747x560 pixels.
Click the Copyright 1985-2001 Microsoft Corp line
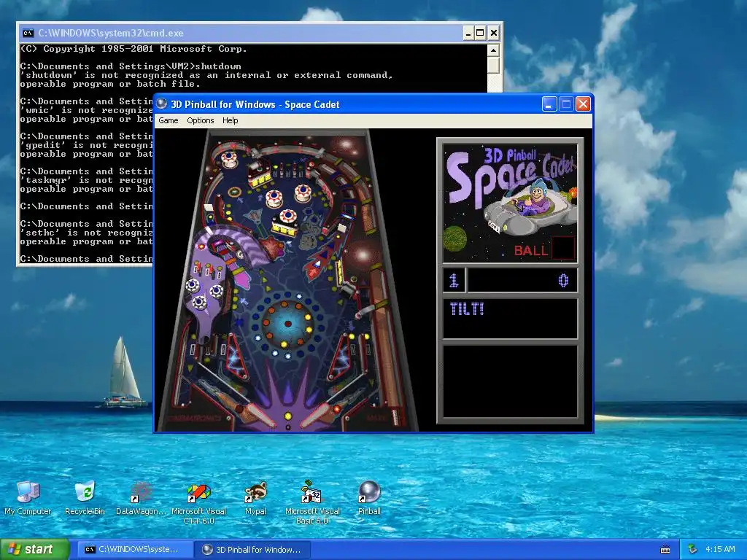pos(133,49)
